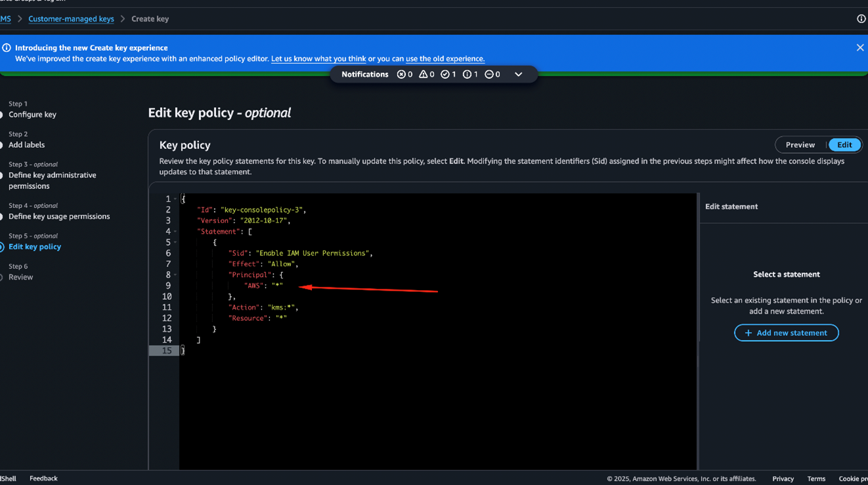Click the success checkmark icon in Notifications
The height and width of the screenshot is (485, 868).
pyautogui.click(x=445, y=75)
